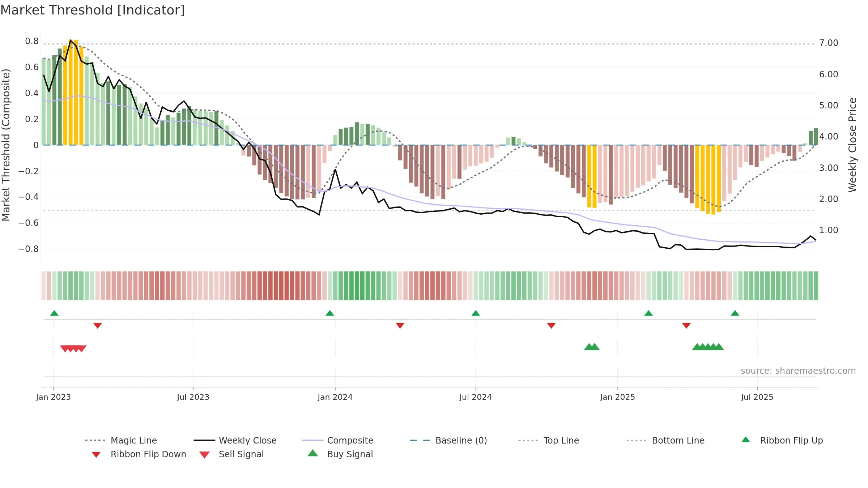
Task: Click the Jan 2024 x-axis label
Action: click(335, 397)
